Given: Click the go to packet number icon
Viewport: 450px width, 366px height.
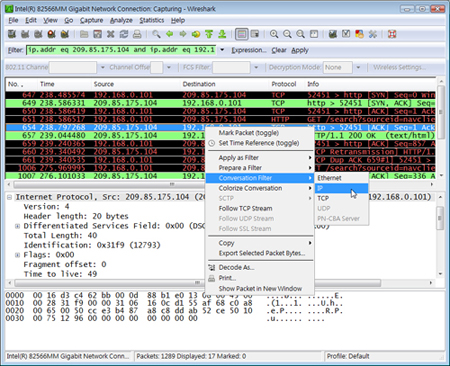Looking at the screenshot, I should 196,34.
